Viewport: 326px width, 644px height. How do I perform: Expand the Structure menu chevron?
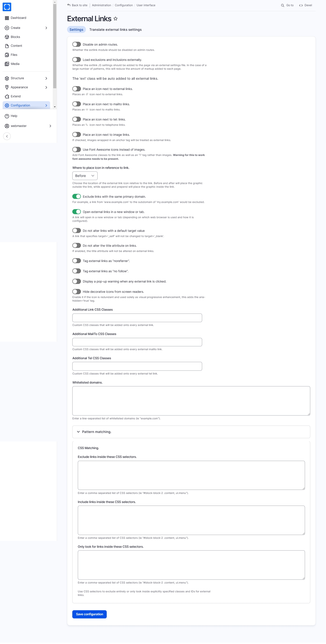pyautogui.click(x=46, y=79)
